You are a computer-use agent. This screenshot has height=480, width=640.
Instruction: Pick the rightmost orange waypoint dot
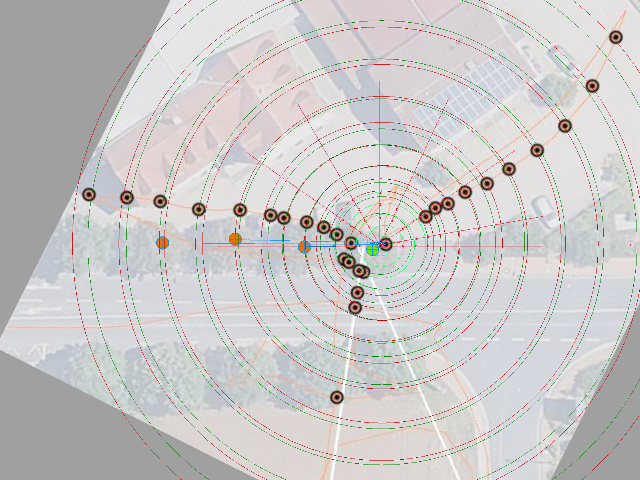pos(304,246)
